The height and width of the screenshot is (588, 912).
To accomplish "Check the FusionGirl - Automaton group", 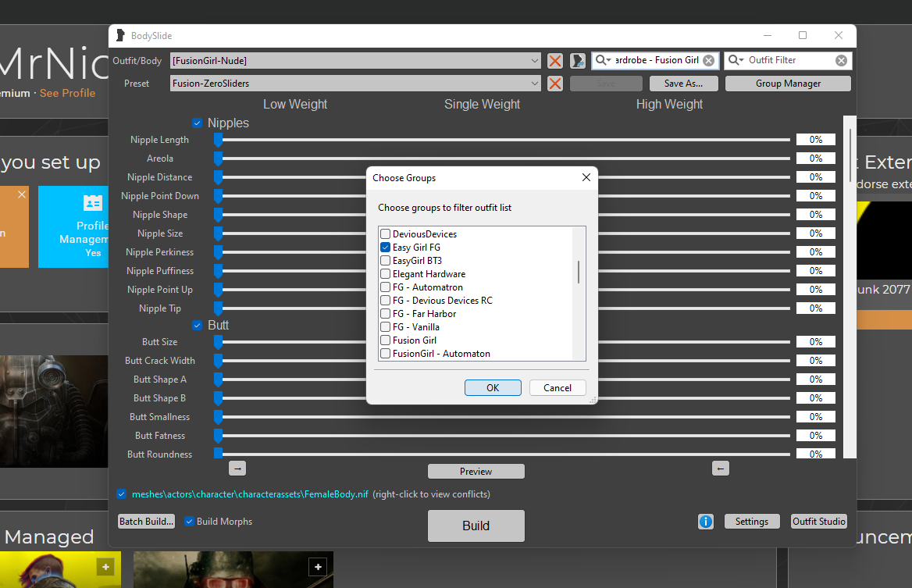I will point(385,354).
